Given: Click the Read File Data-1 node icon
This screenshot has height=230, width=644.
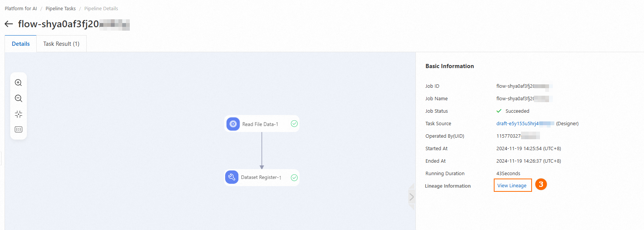Looking at the screenshot, I should pos(233,124).
